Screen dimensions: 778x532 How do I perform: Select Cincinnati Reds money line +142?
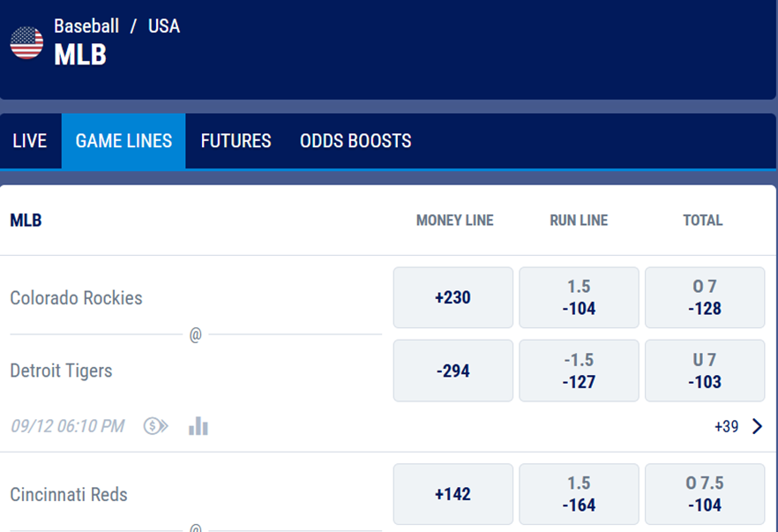point(453,495)
